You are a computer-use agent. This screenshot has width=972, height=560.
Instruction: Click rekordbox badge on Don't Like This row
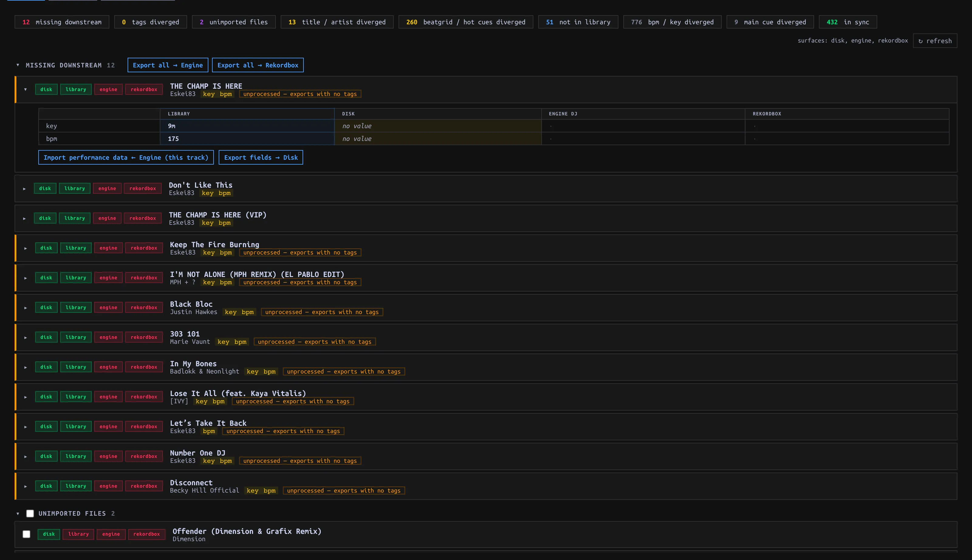tap(143, 189)
